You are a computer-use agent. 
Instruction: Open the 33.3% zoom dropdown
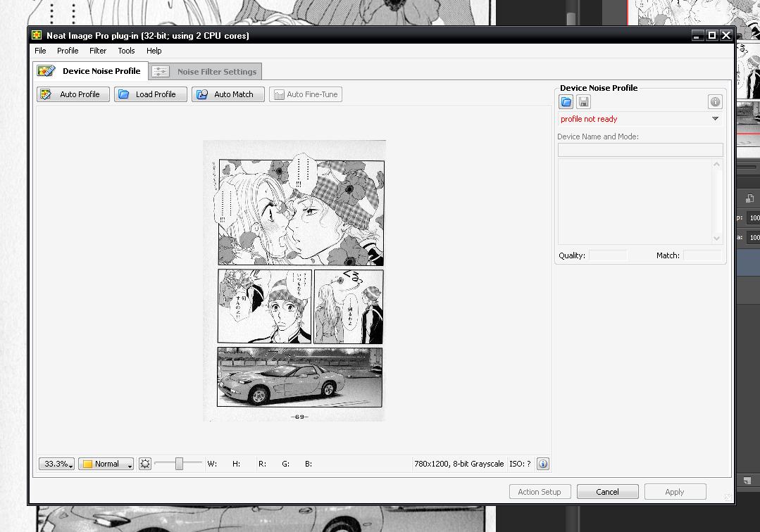click(x=57, y=464)
